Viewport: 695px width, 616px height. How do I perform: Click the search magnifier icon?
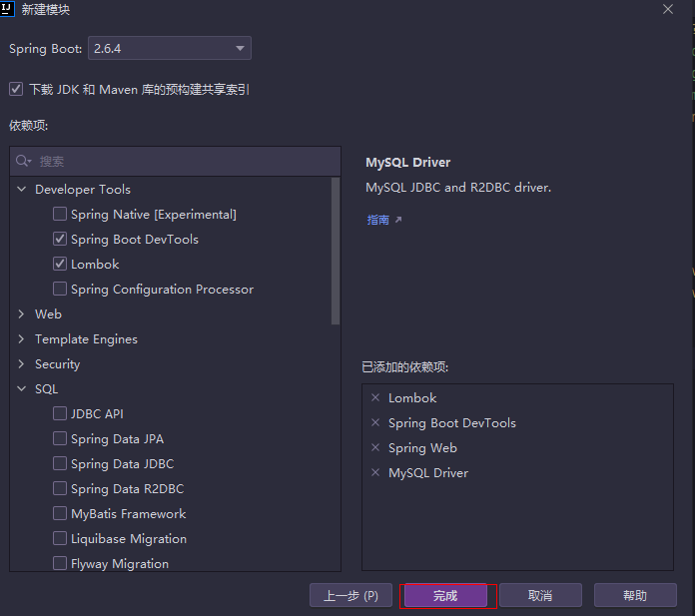[23, 161]
